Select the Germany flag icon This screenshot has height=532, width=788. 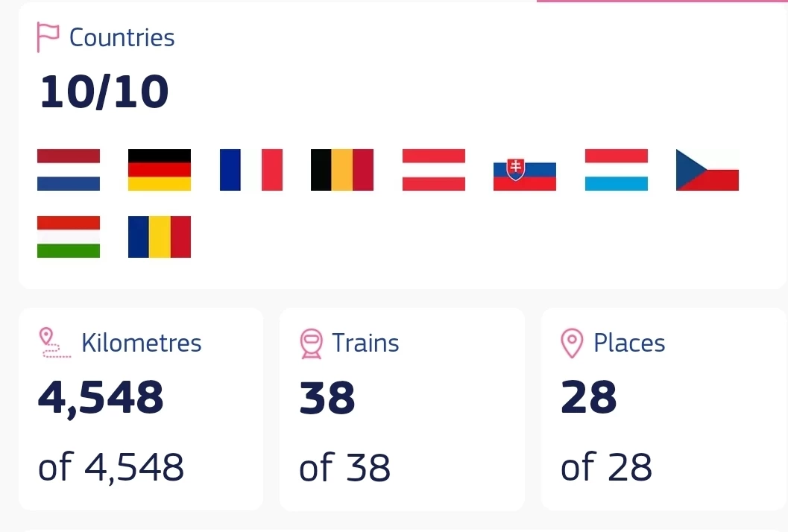click(x=160, y=170)
